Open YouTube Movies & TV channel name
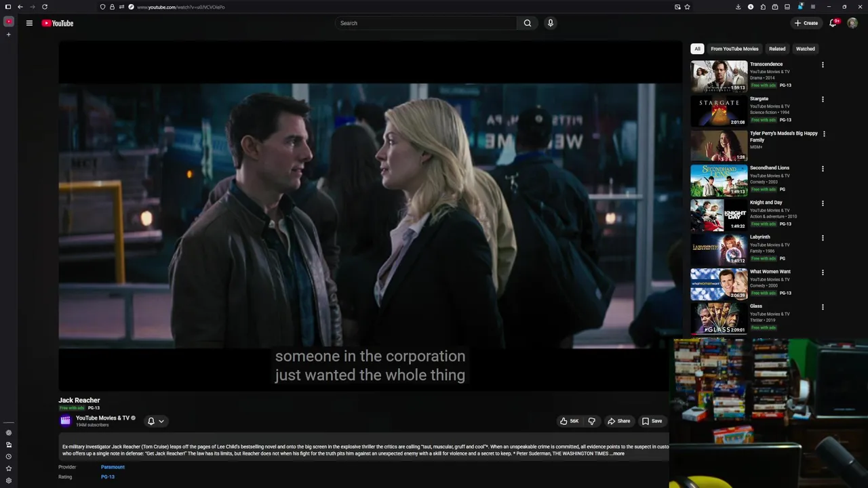The height and width of the screenshot is (488, 868). click(102, 418)
